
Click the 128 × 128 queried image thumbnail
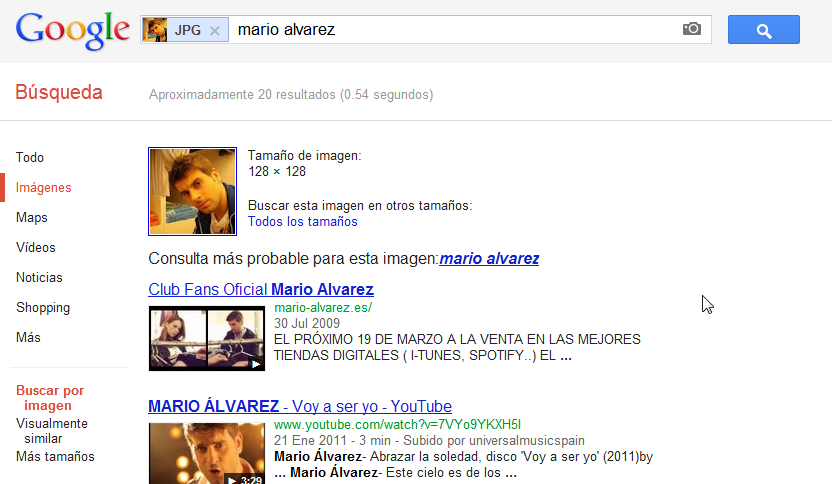(193, 192)
